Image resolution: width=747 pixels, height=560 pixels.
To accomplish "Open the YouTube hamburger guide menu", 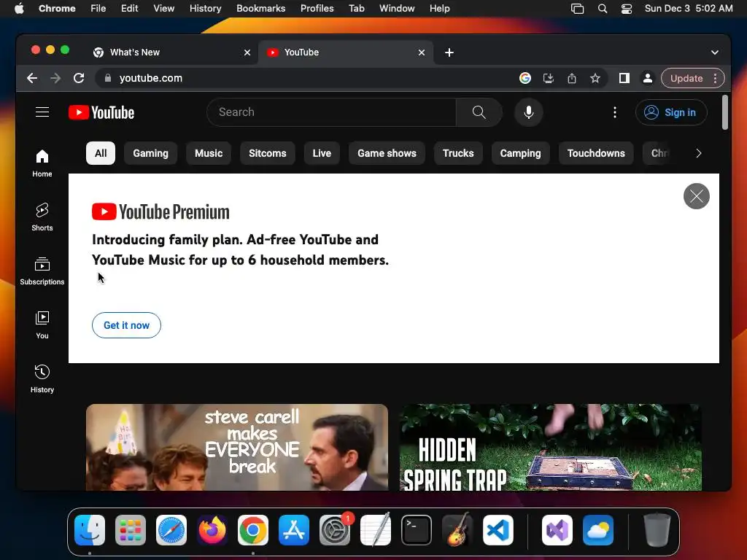I will pyautogui.click(x=42, y=112).
